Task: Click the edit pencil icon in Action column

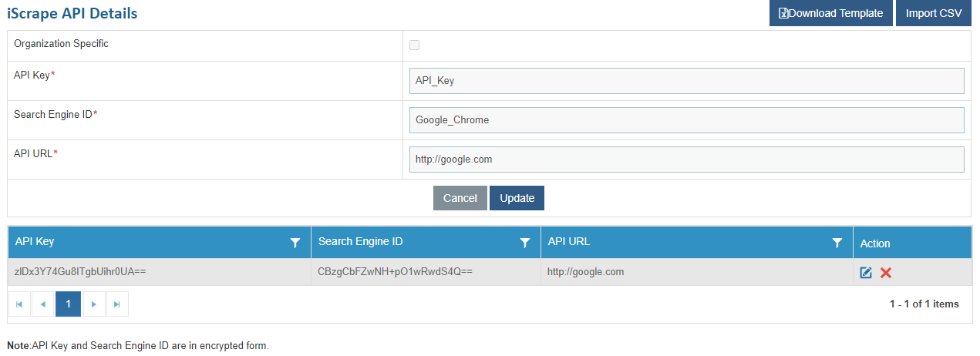Action: click(866, 273)
